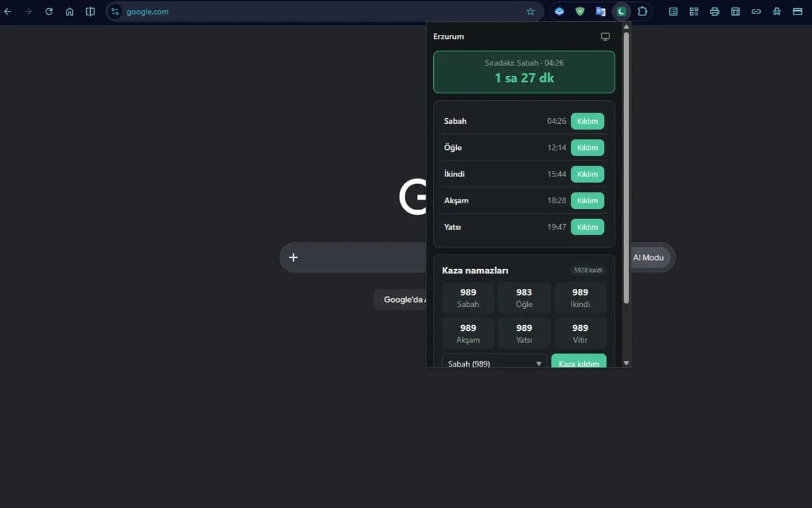Mark the Akşam prayer as Kıldım
812x508 pixels.
tap(587, 201)
